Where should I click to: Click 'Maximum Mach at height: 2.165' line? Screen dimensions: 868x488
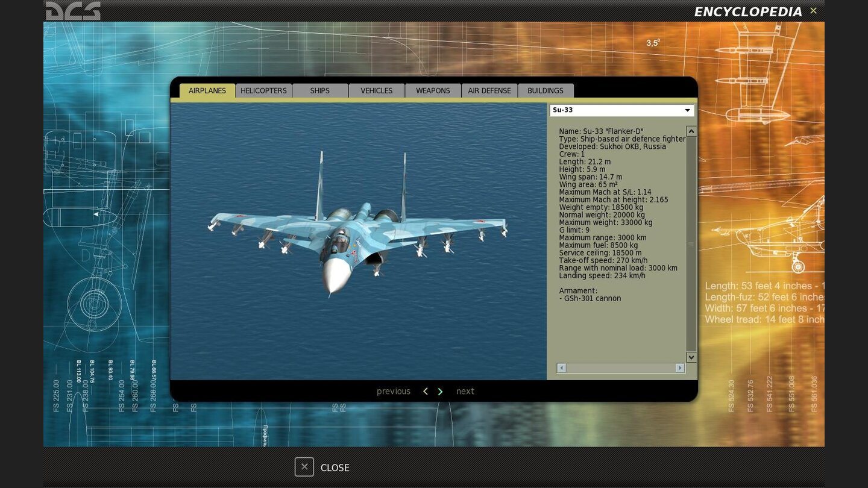614,200
